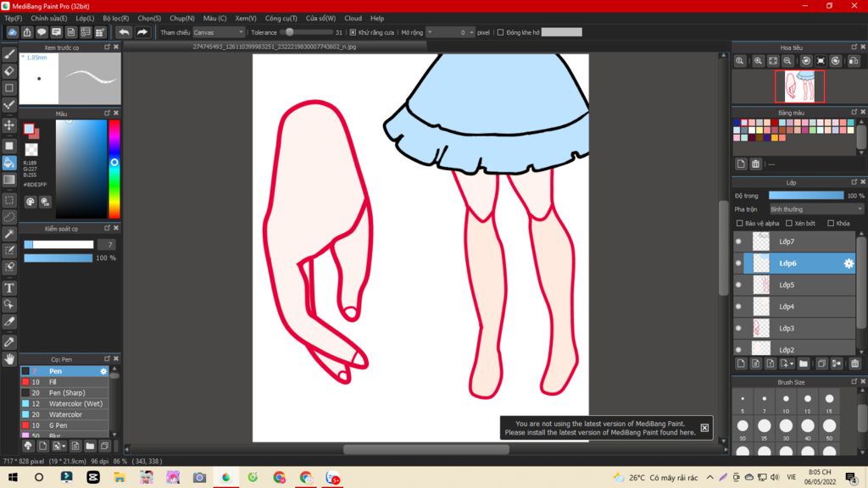Open Windows Start menu
Viewport: 868px width, 488px height.
click(x=13, y=477)
